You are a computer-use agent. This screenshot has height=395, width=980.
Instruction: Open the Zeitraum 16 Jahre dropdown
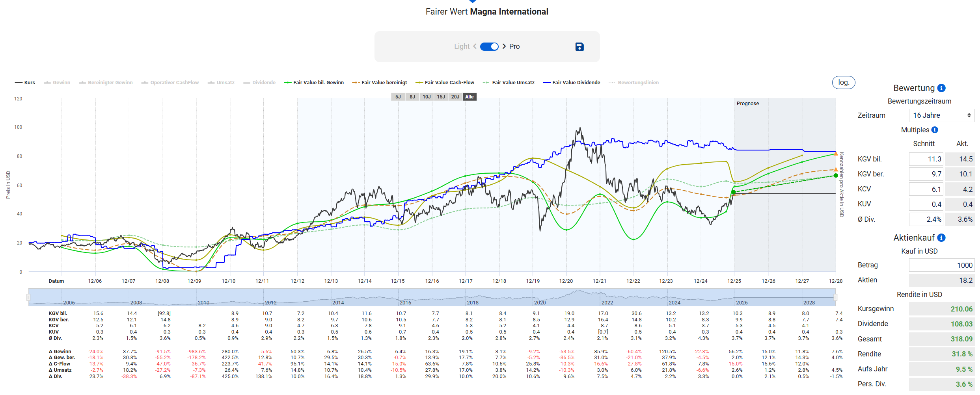[x=941, y=115]
